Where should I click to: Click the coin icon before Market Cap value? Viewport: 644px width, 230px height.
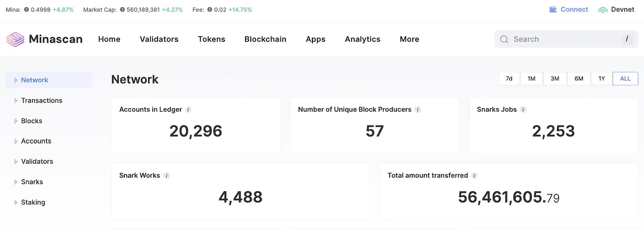pos(122,10)
